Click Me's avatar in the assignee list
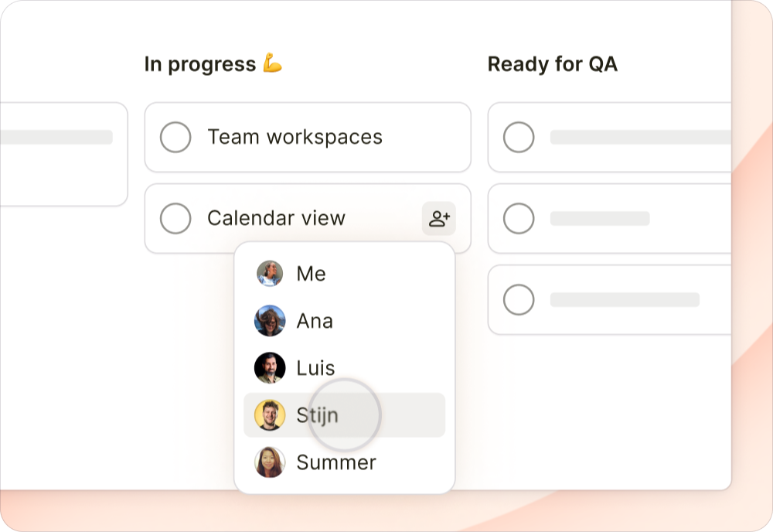The width and height of the screenshot is (773, 532). [269, 274]
